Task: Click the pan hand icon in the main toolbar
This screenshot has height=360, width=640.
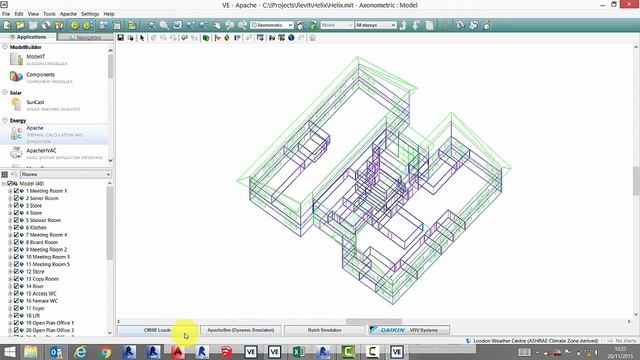Action: click(x=217, y=25)
